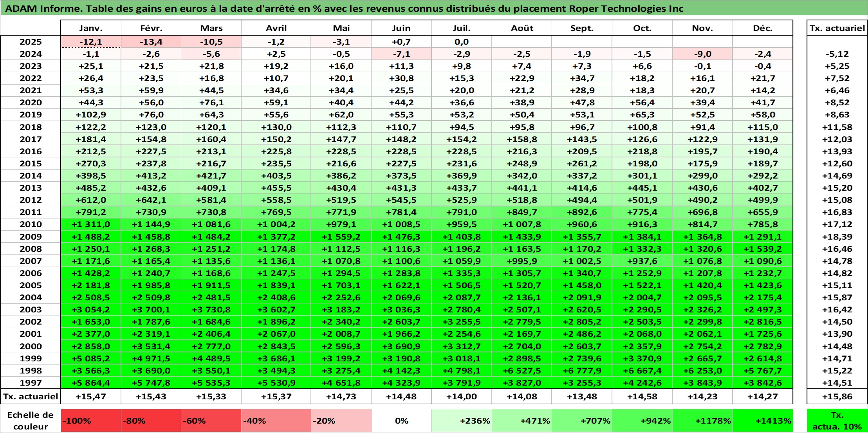Click the +3 690,9 cell in row 2000

coord(401,346)
